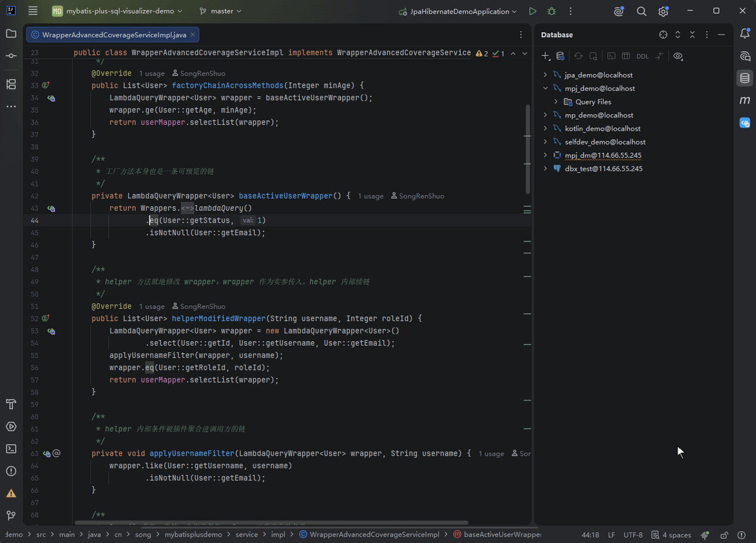Screen dimensions: 756x543
Task: Expand the jpa_demo@localhost data source
Action: coord(546,75)
